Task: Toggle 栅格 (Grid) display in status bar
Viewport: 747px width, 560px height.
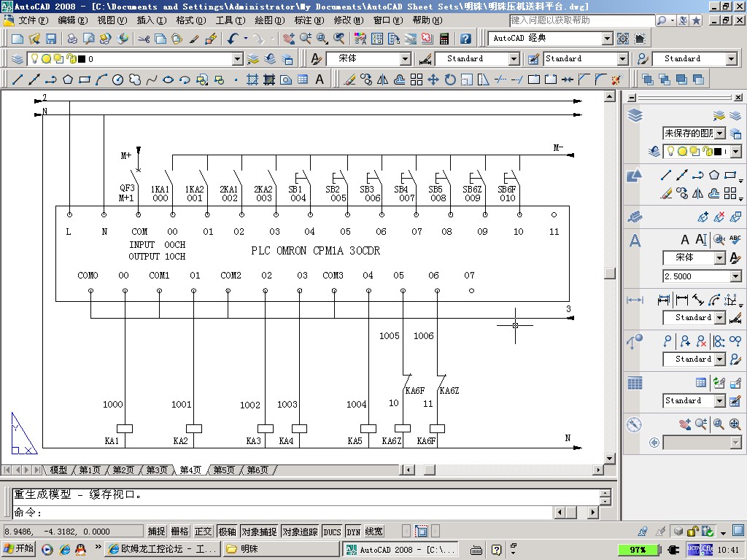Action: 179,532
